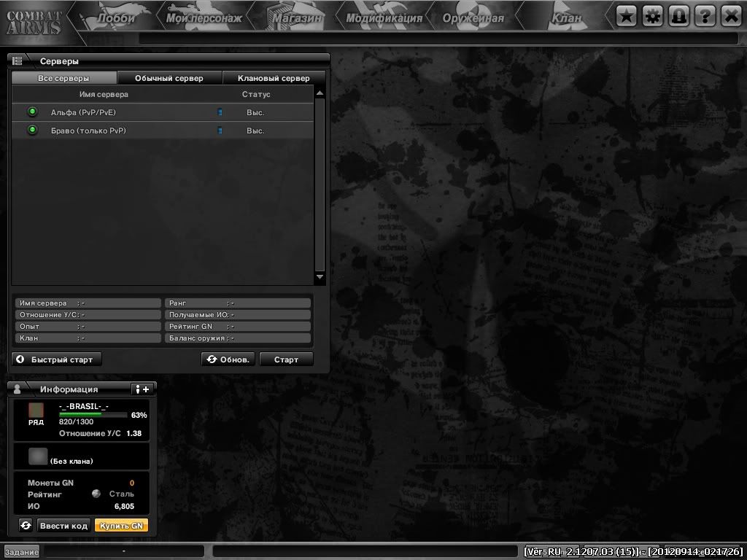
Task: Open game settings via gear icon
Action: coord(653,15)
